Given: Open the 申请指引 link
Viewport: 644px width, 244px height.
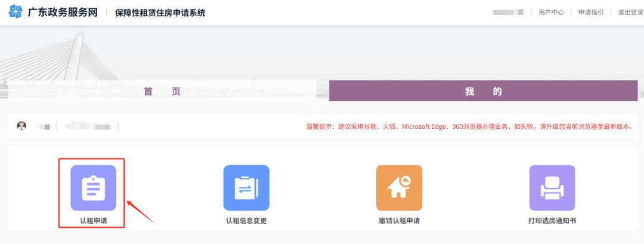Looking at the screenshot, I should click(x=591, y=13).
